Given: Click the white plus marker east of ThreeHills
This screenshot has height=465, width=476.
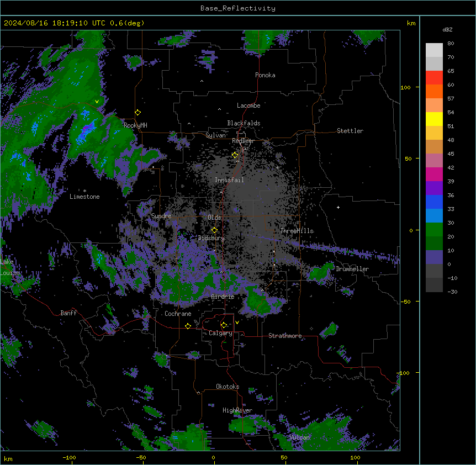Looking at the screenshot, I should tap(338, 207).
